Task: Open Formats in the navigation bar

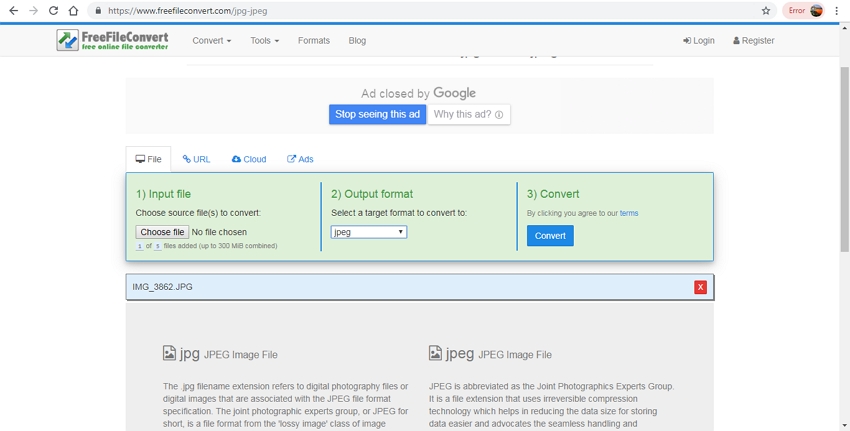Action: click(313, 41)
